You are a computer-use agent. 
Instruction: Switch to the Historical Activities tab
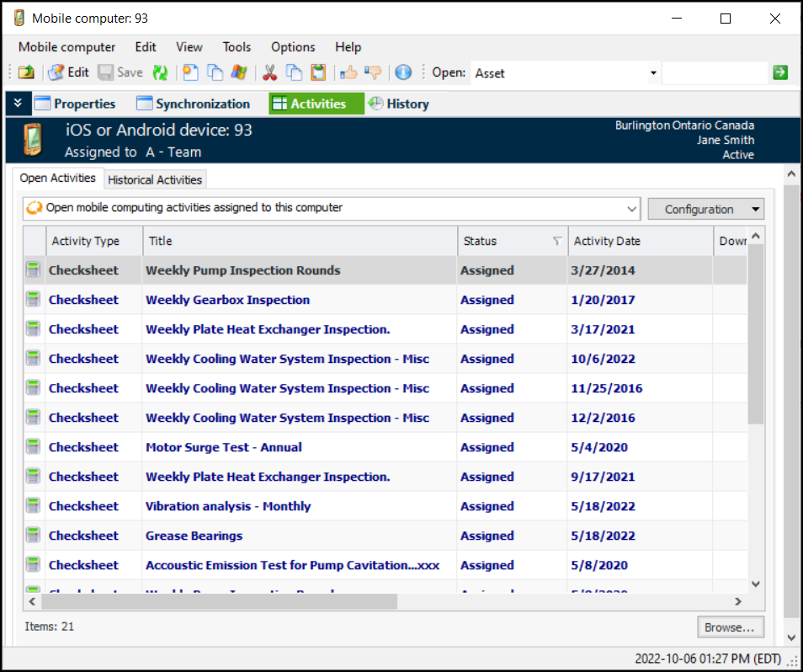[x=155, y=179]
